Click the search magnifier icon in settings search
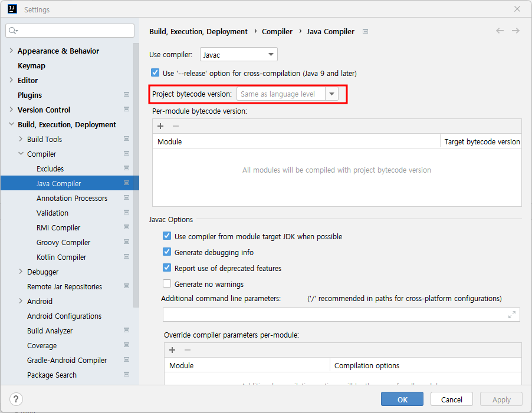This screenshot has width=532, height=413. pyautogui.click(x=13, y=31)
